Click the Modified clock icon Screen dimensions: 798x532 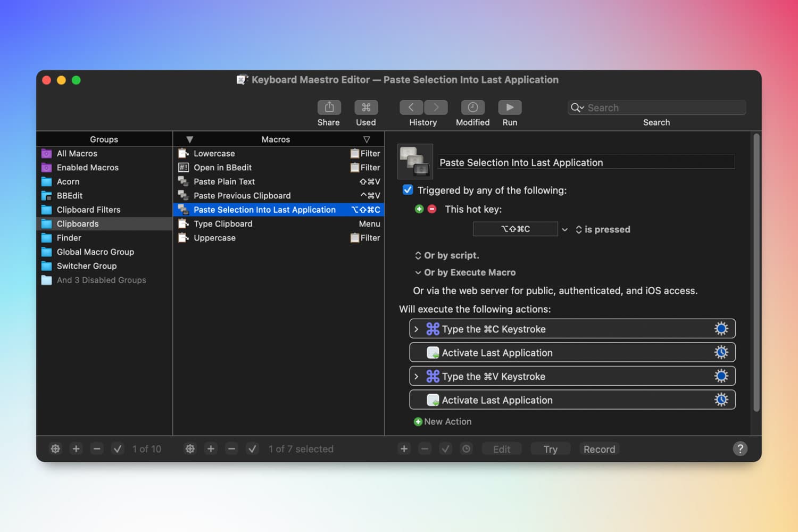point(472,107)
